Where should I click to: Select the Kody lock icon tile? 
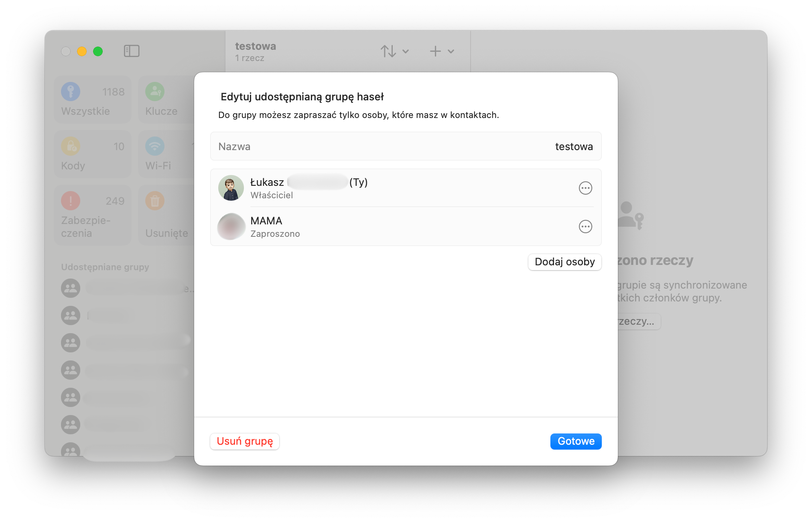[71, 146]
